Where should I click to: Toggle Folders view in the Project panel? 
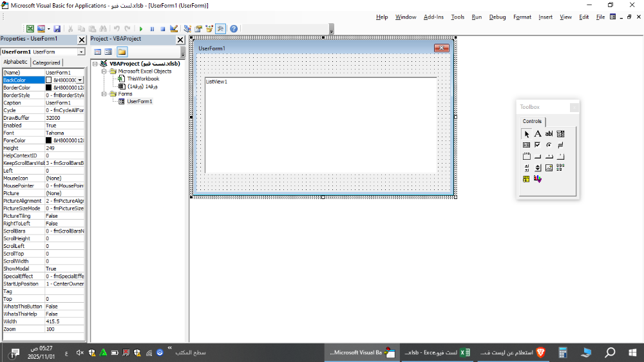(122, 52)
